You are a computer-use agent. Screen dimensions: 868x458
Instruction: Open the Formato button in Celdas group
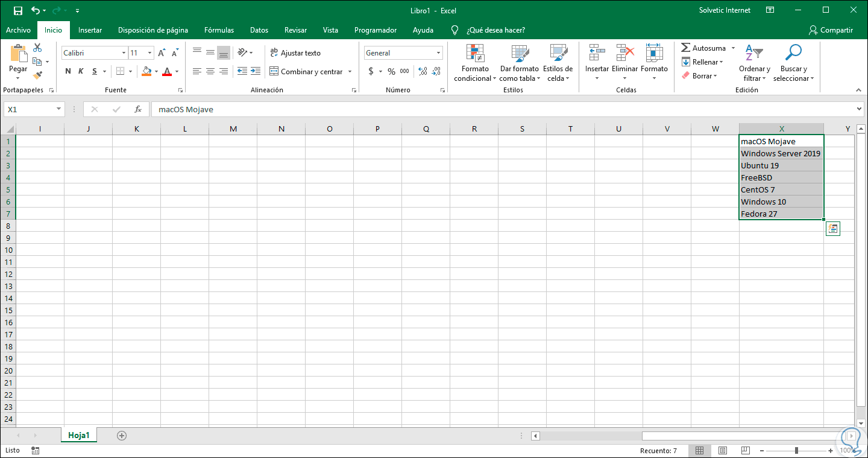(x=654, y=63)
